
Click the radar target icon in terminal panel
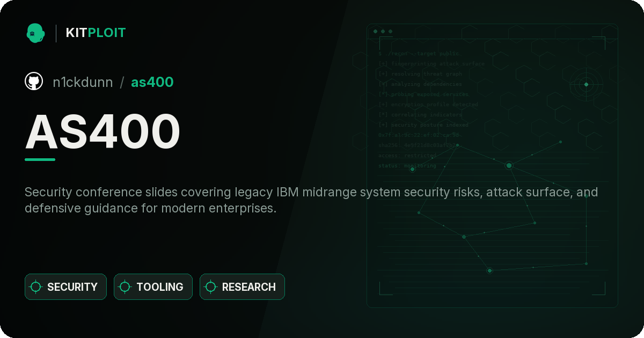586,84
